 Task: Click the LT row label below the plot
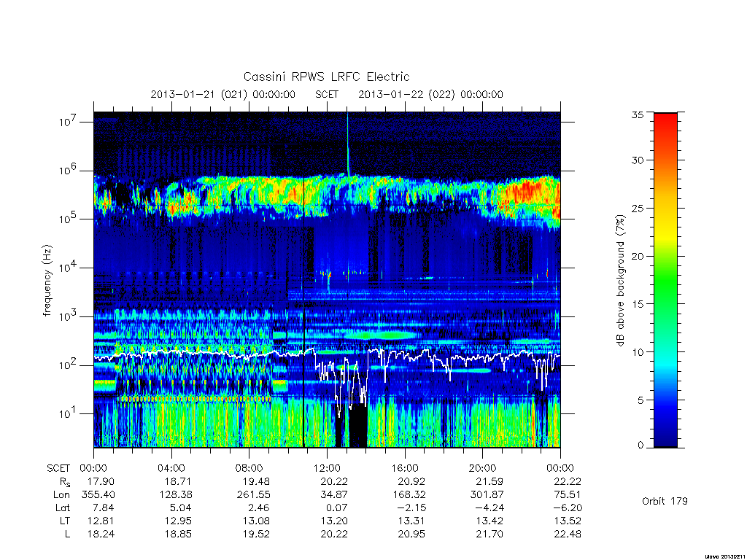click(65, 521)
